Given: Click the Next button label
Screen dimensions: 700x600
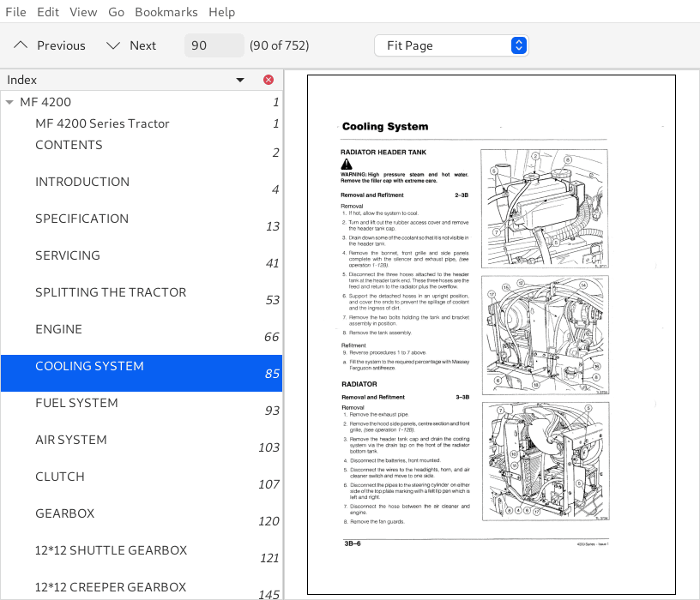Looking at the screenshot, I should click(x=142, y=45).
